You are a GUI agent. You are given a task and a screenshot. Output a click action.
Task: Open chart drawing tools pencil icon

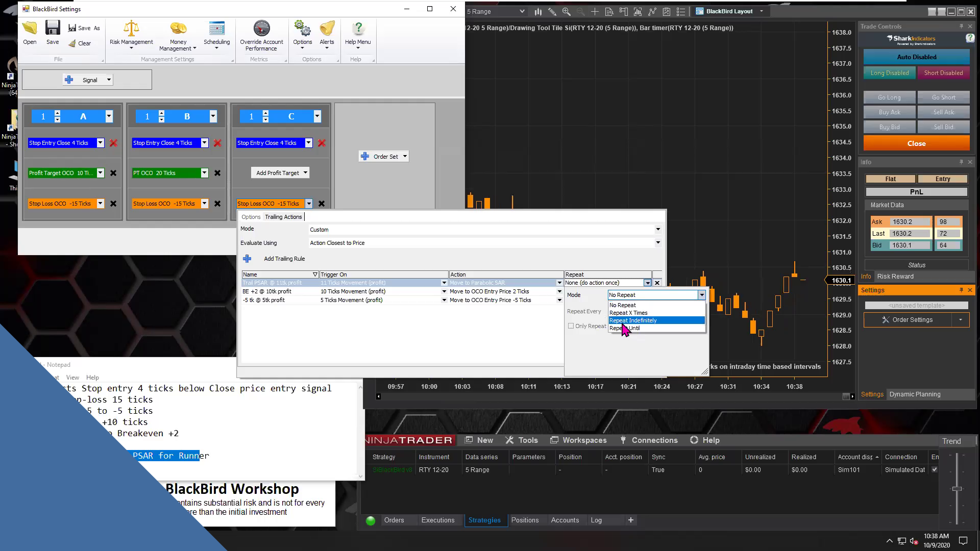pyautogui.click(x=552, y=11)
